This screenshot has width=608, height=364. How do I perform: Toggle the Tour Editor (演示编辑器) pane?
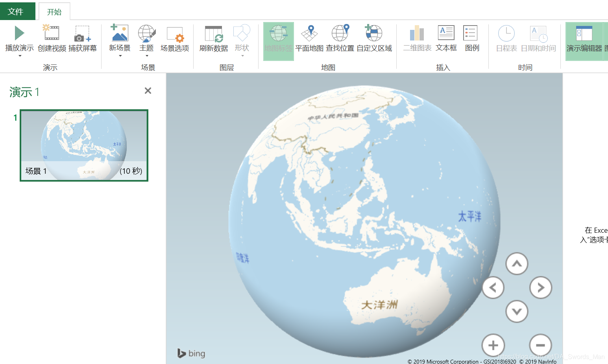pyautogui.click(x=584, y=41)
